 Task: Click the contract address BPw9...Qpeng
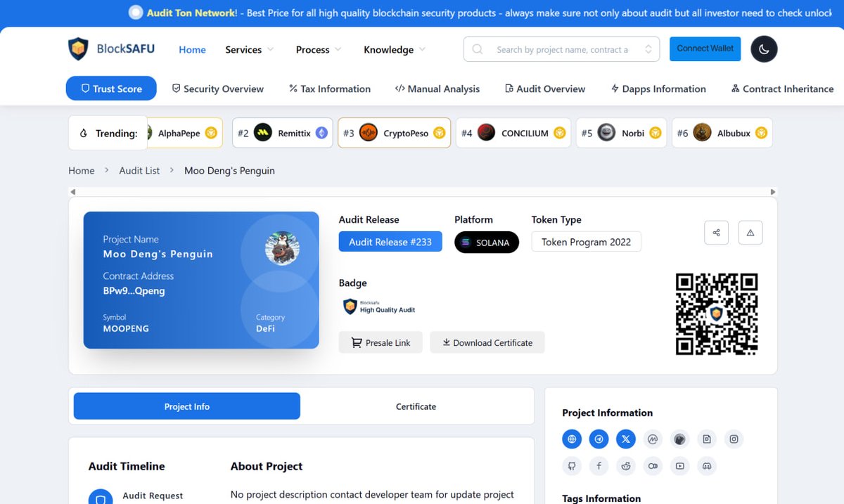tap(134, 291)
